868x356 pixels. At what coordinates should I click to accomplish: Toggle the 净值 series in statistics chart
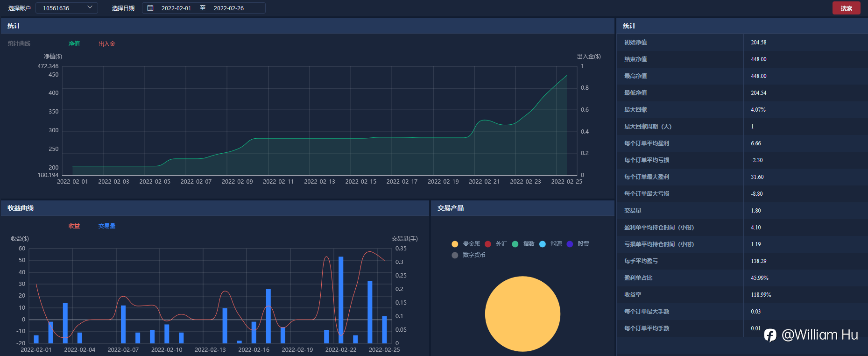click(74, 44)
